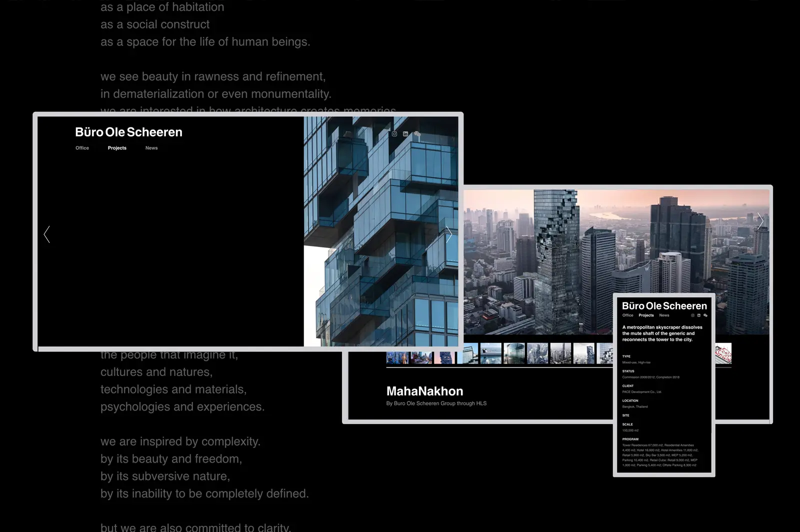This screenshot has width=800, height=532.
Task: Click the TYPE label in mobile card
Action: 626,356
